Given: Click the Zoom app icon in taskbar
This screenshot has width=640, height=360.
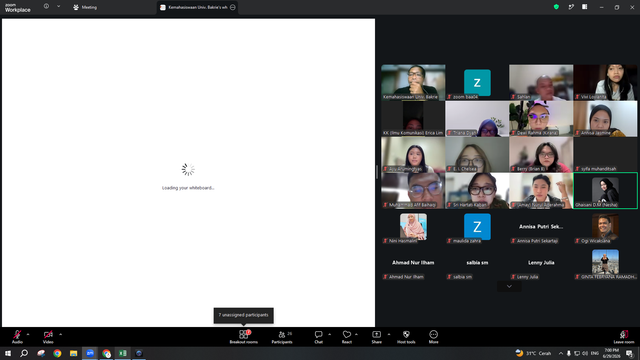Looking at the screenshot, I should point(90,353).
